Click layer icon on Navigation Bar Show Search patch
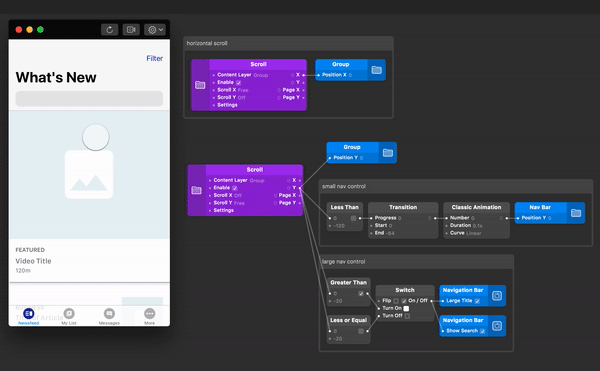This screenshot has height=371, width=600. [x=497, y=325]
